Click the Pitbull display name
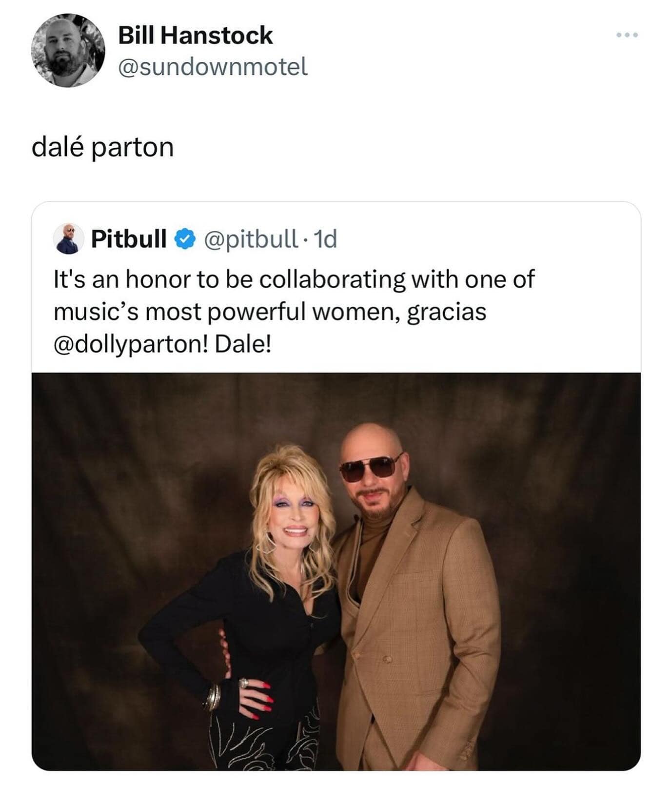This screenshot has width=672, height=785. [x=129, y=239]
